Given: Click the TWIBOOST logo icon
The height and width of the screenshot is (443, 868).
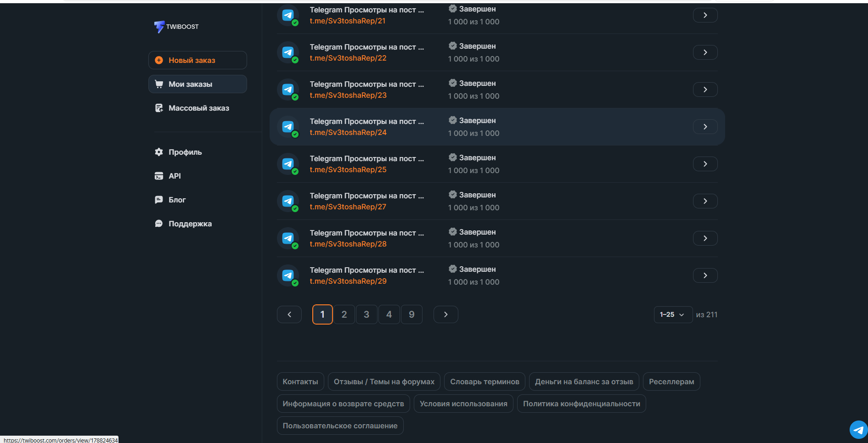Looking at the screenshot, I should click(x=159, y=27).
